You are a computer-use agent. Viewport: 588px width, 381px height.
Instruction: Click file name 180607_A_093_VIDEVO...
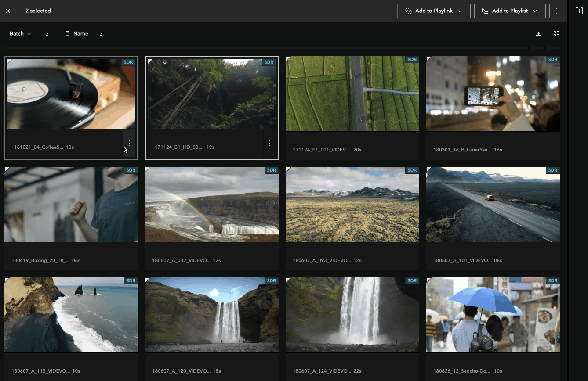[322, 260]
